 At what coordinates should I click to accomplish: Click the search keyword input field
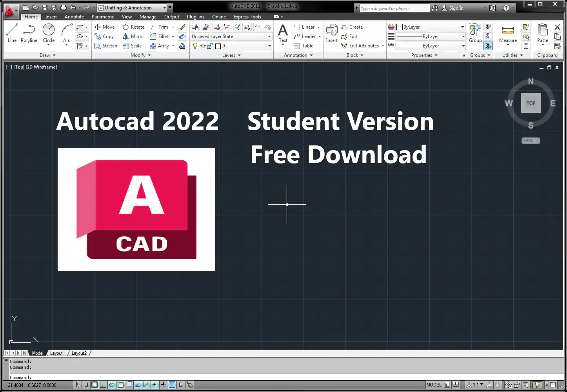[x=394, y=8]
